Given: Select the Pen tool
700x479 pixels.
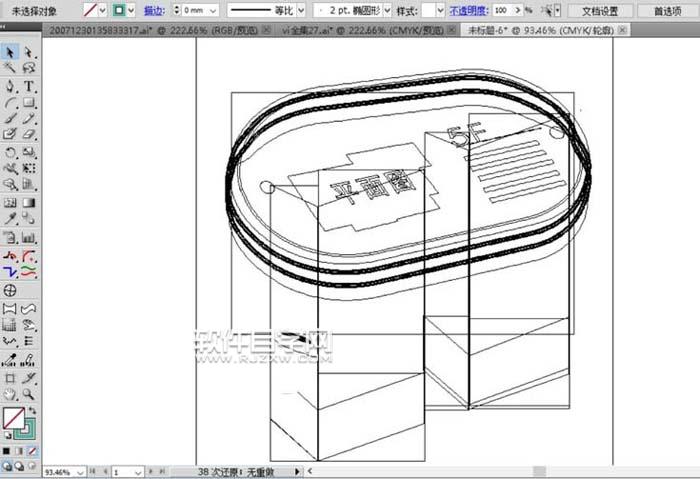Looking at the screenshot, I should click(10, 86).
